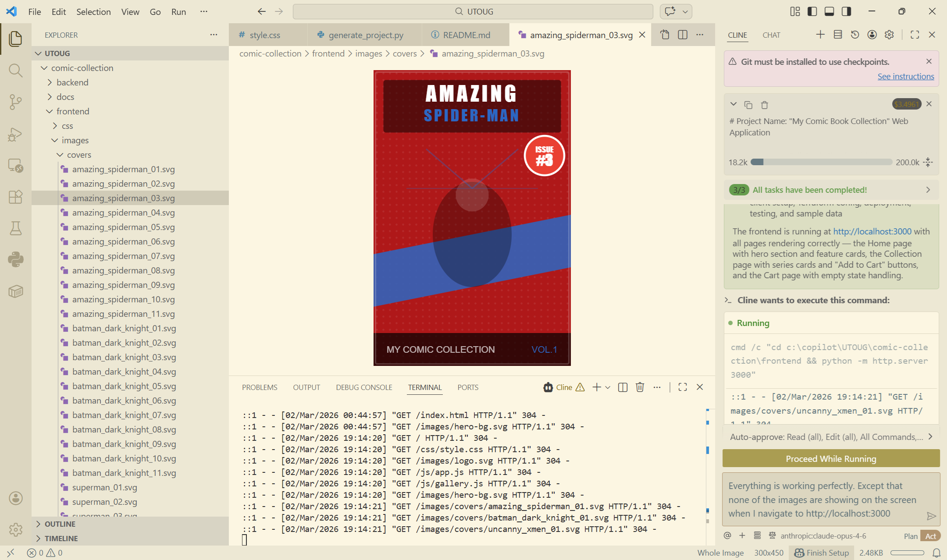947x560 pixels.
Task: Switch Cline to Act mode
Action: click(x=930, y=536)
